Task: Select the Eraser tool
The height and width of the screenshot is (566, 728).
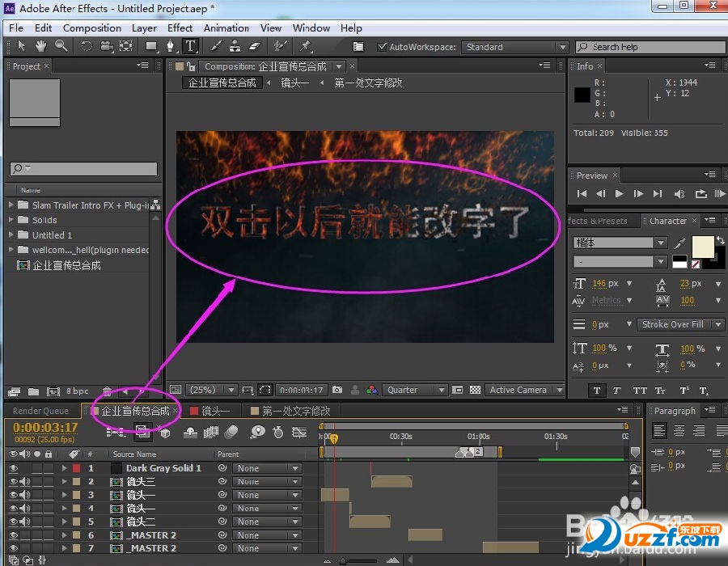Action: coord(255,46)
